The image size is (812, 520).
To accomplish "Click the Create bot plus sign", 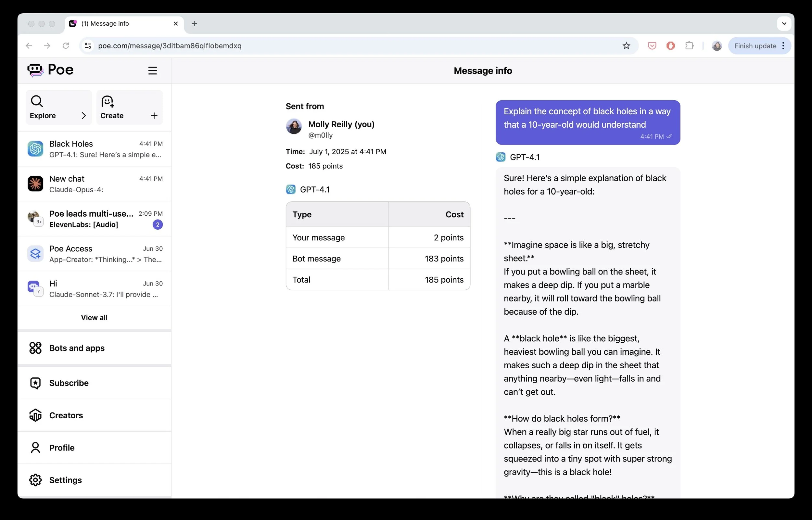I will 154,116.
